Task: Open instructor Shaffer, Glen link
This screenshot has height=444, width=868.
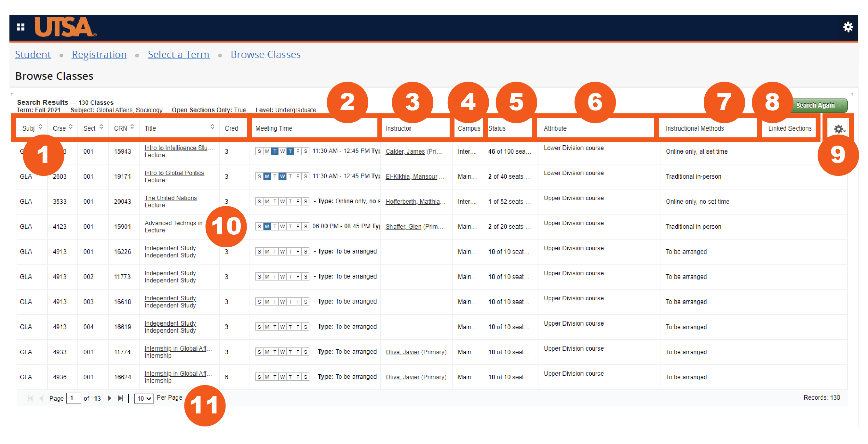Action: 403,227
